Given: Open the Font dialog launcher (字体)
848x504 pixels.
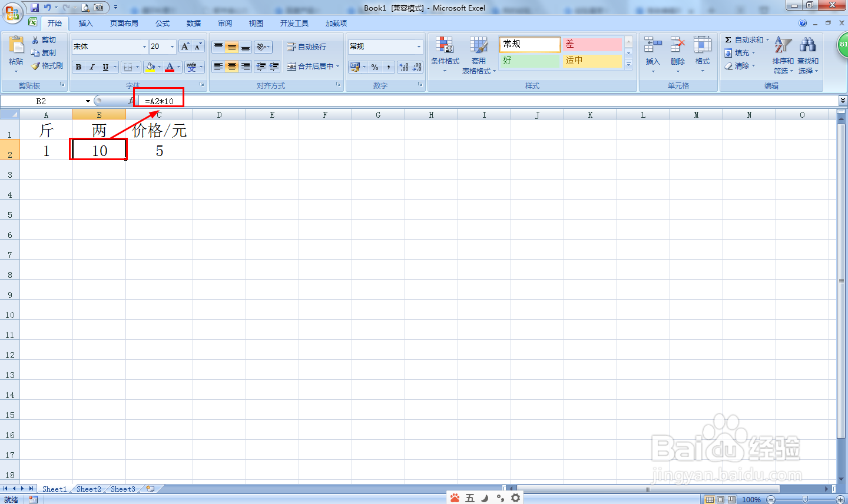Looking at the screenshot, I should (202, 85).
